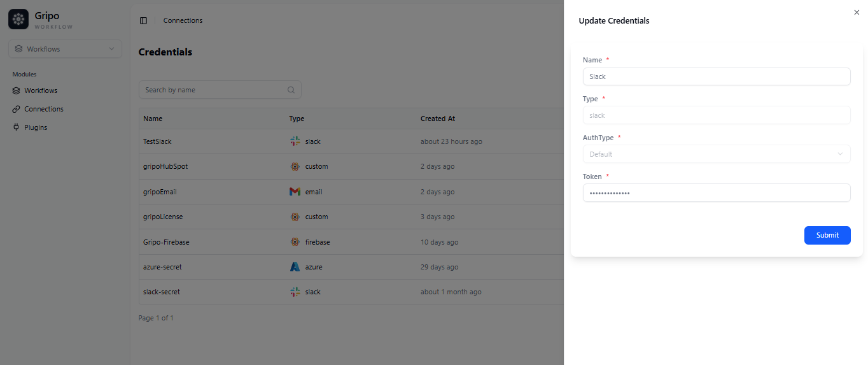Click the search magnifier icon

pyautogui.click(x=291, y=90)
